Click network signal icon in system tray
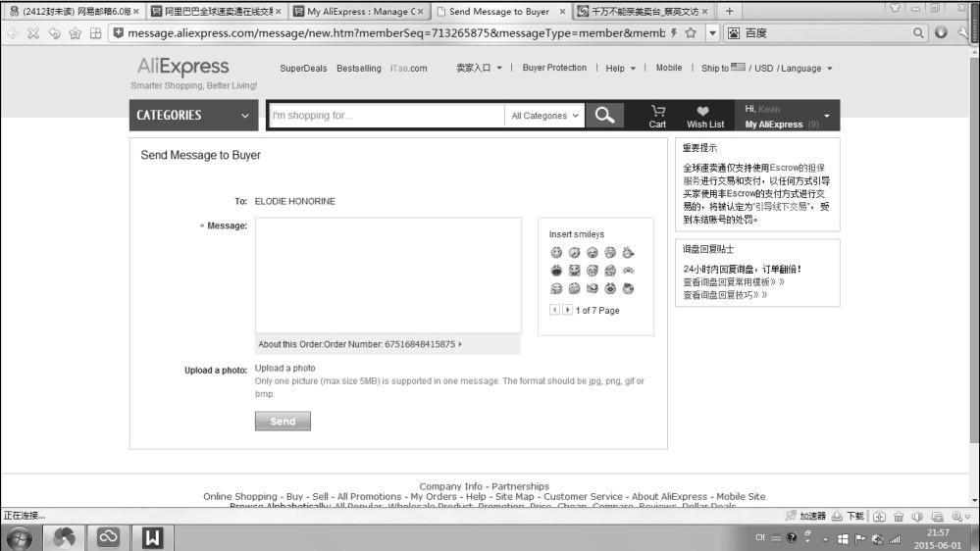This screenshot has height=551, width=980. click(x=895, y=538)
